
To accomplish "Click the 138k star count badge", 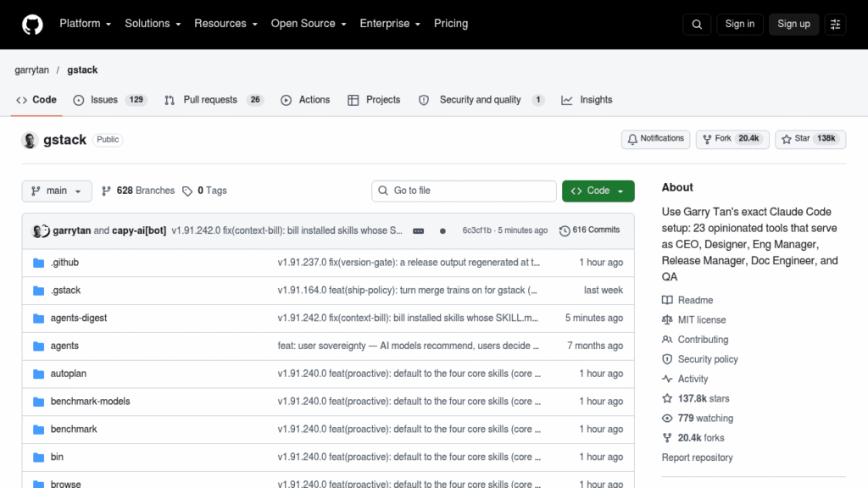I will (x=826, y=139).
